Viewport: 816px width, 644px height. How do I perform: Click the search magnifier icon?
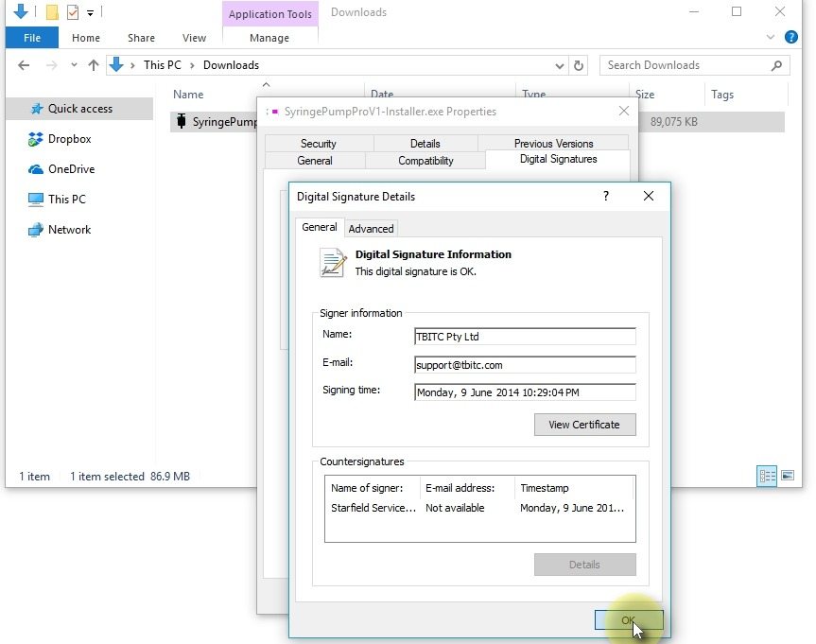pyautogui.click(x=776, y=65)
